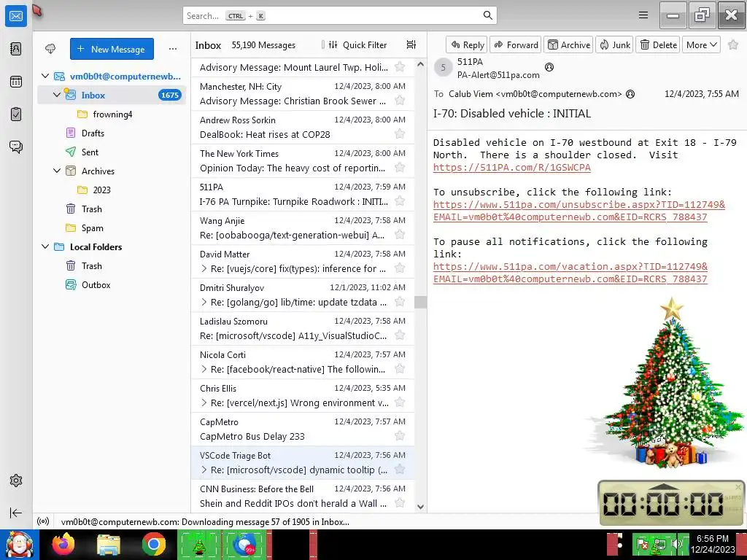Open the Thunderbird app menu
Screen dimensions: 747x560
coord(643,15)
